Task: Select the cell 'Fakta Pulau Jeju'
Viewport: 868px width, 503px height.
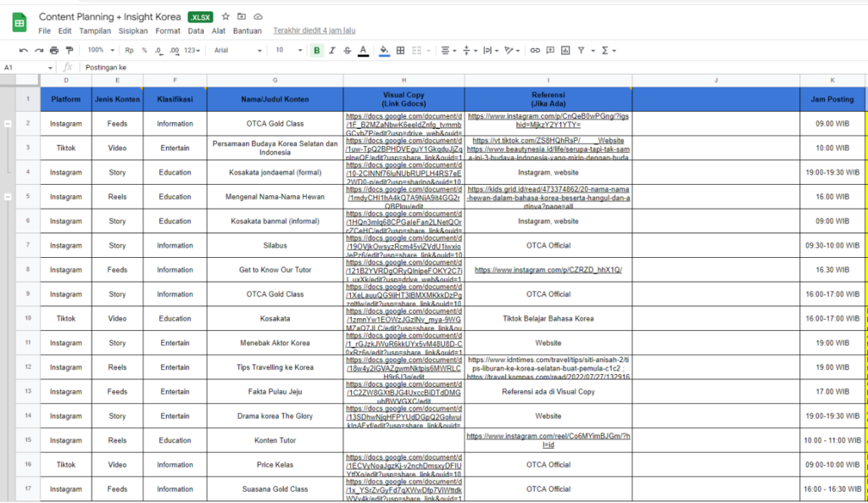Action: coord(275,392)
